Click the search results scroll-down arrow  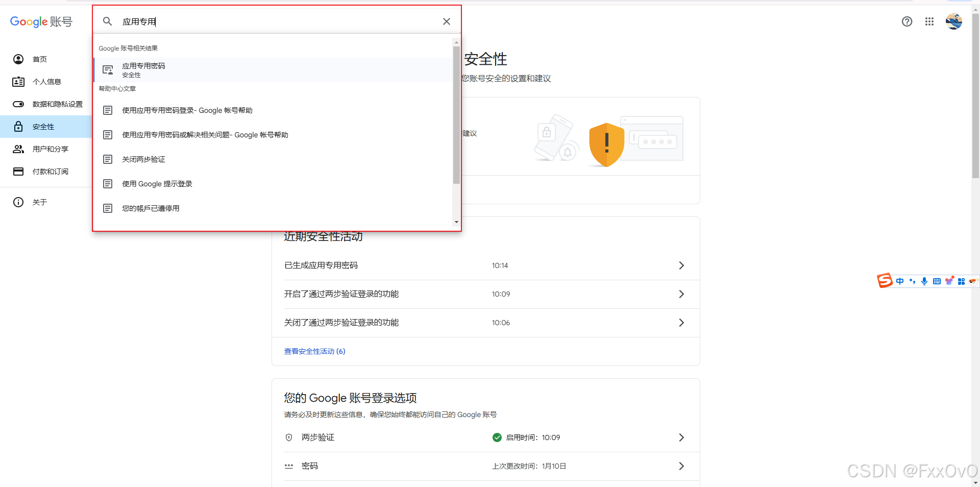[456, 222]
